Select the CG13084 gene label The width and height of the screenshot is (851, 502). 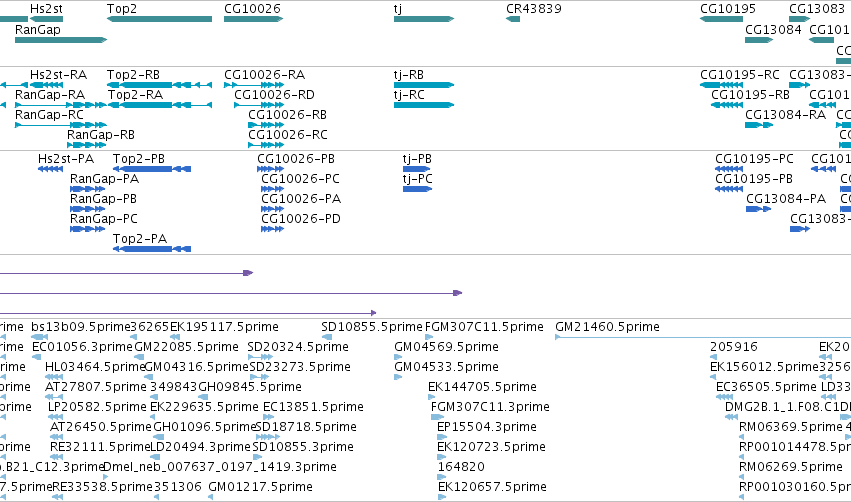point(773,29)
